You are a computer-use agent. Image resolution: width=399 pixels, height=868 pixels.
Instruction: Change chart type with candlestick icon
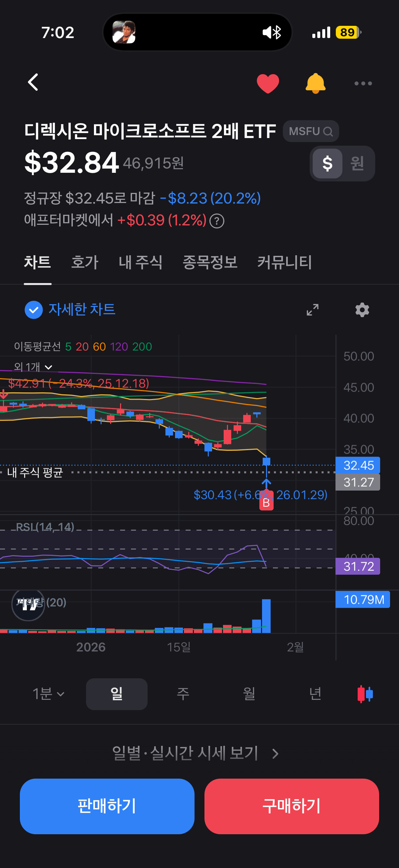click(365, 694)
